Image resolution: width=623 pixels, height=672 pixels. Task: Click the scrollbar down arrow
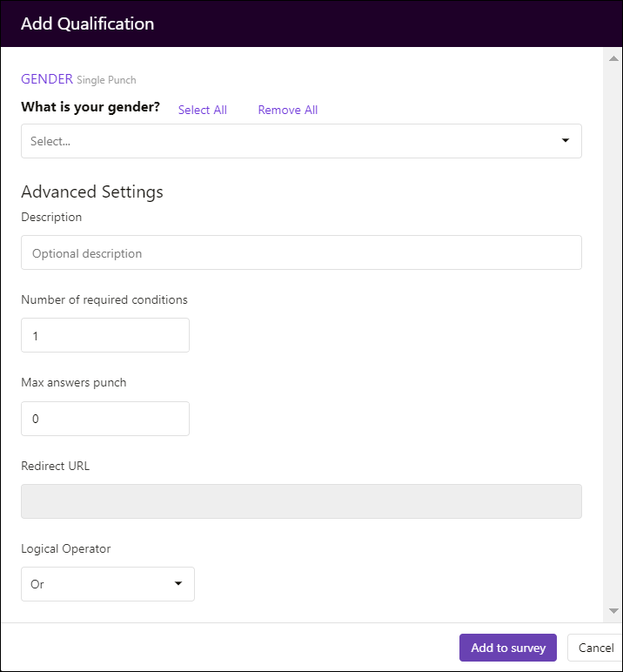(613, 611)
